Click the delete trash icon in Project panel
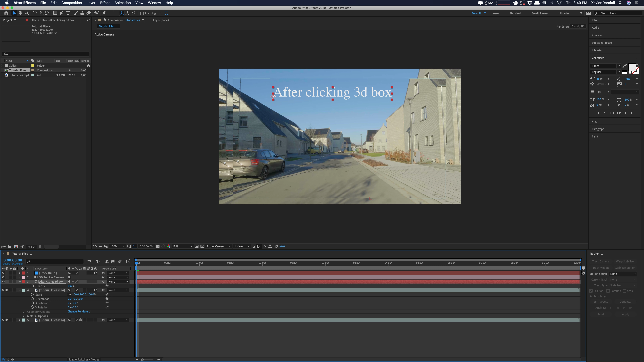This screenshot has width=644, height=362. 40,247
